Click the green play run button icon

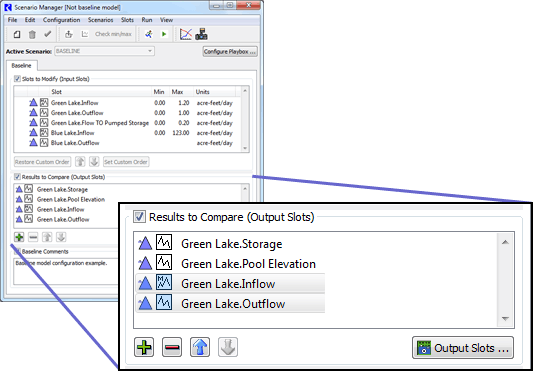[164, 34]
